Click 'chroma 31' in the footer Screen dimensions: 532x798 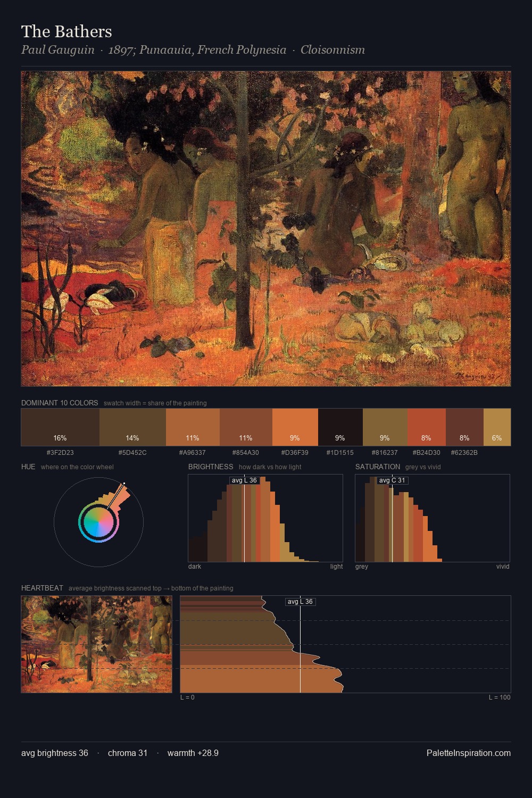point(128,753)
